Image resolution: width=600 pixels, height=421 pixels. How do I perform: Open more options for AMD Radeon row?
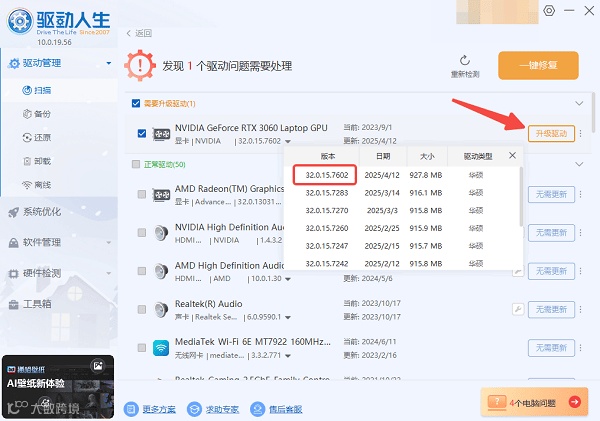tap(580, 194)
